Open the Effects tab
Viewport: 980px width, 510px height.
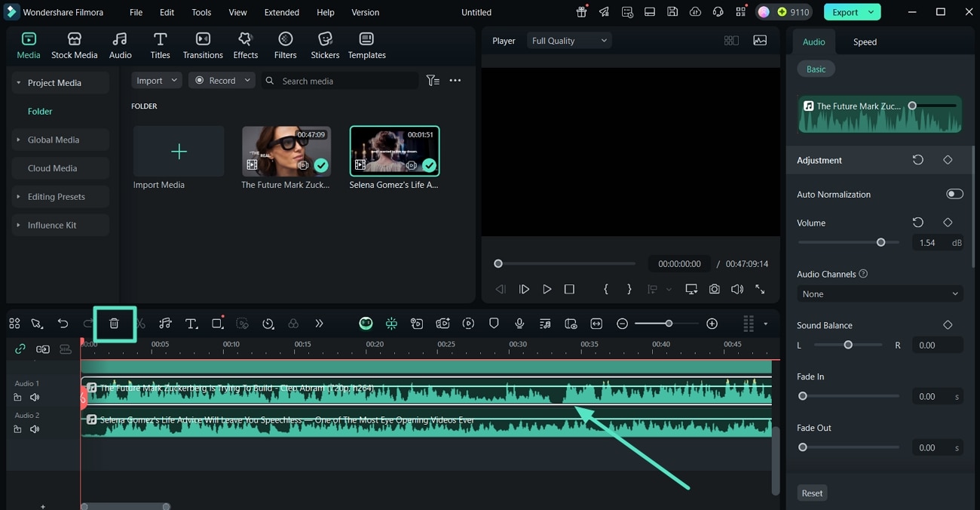tap(245, 45)
